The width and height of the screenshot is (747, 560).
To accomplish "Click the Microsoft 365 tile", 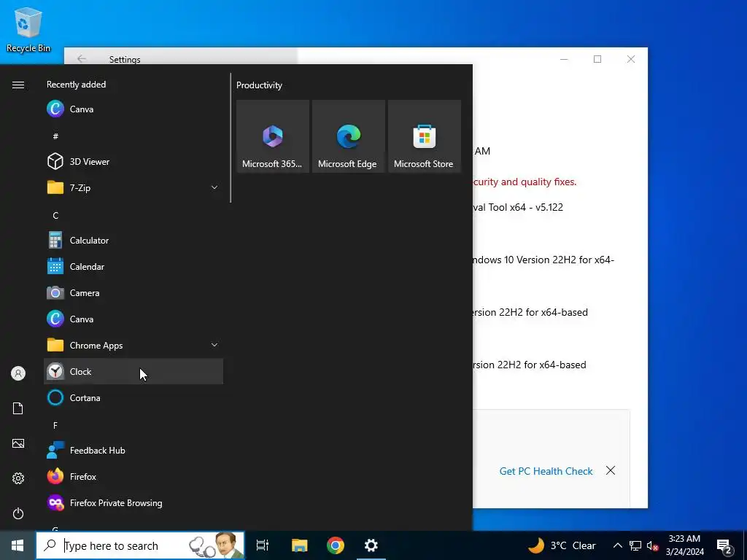I will point(273,136).
